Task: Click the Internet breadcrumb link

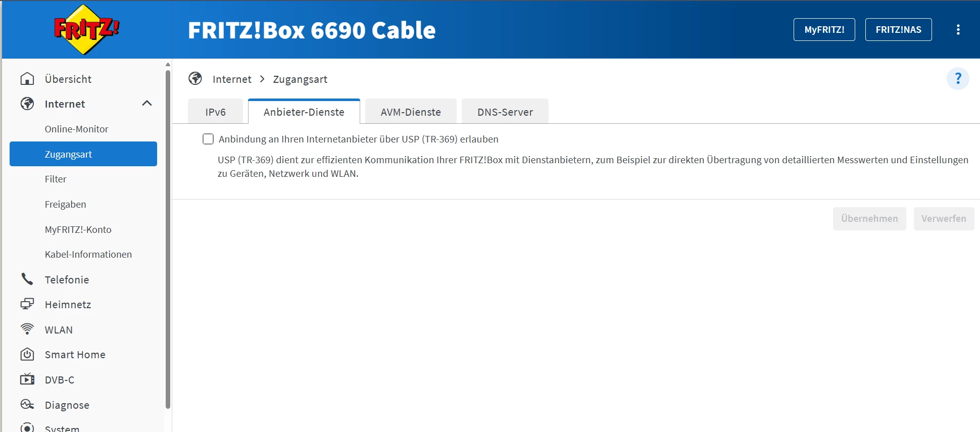Action: pos(232,79)
